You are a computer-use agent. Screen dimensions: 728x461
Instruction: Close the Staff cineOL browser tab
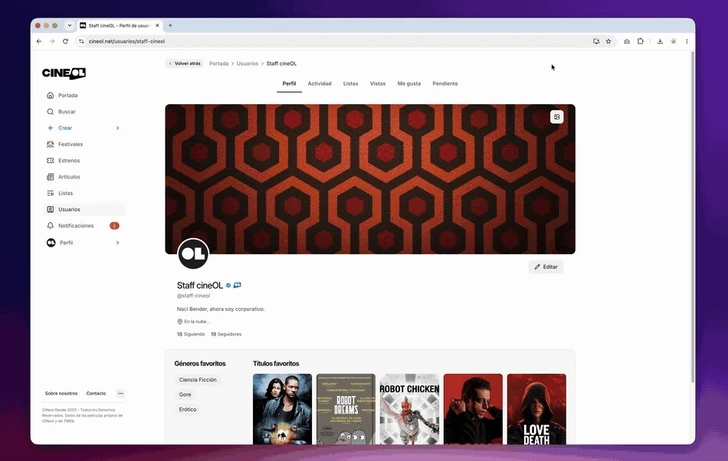click(157, 26)
